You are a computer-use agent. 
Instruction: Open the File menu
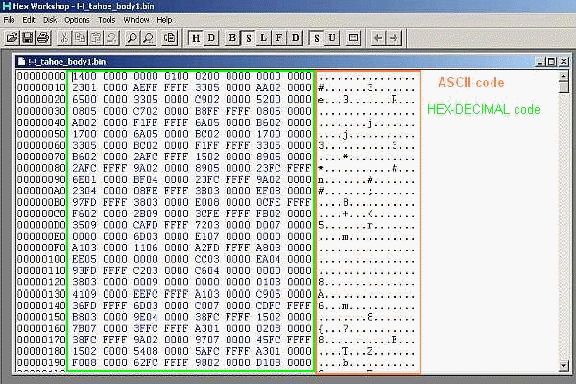pos(9,20)
